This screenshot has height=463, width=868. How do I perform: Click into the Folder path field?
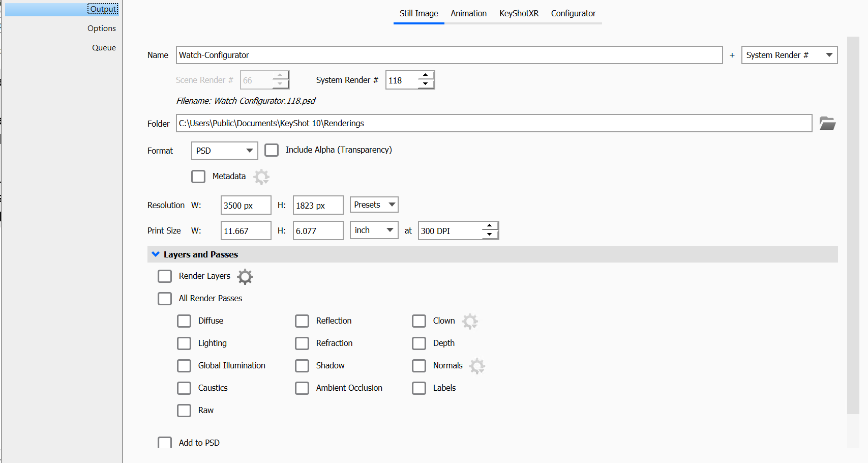pos(493,123)
